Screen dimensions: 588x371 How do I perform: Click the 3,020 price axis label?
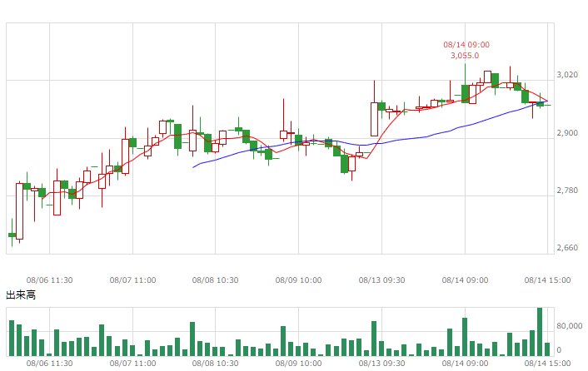(x=567, y=75)
